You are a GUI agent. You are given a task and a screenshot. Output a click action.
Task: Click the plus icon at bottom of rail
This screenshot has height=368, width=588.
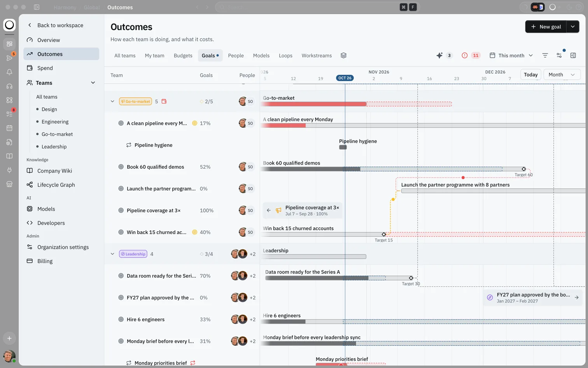coord(9,338)
